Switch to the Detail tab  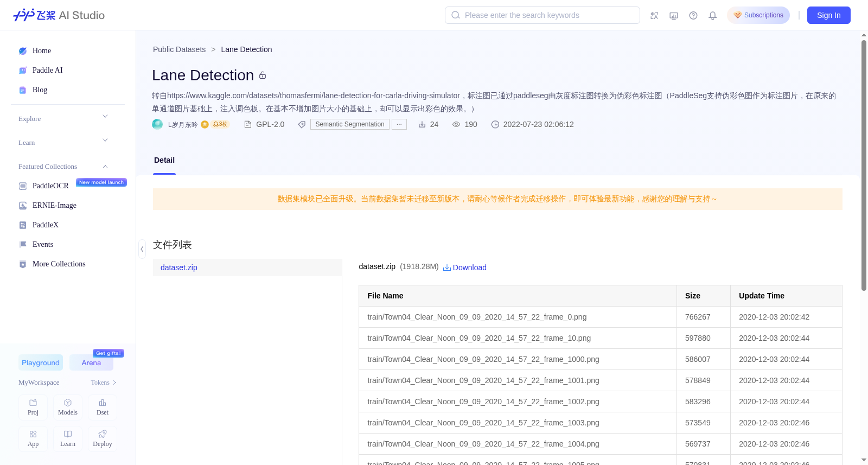click(x=164, y=160)
